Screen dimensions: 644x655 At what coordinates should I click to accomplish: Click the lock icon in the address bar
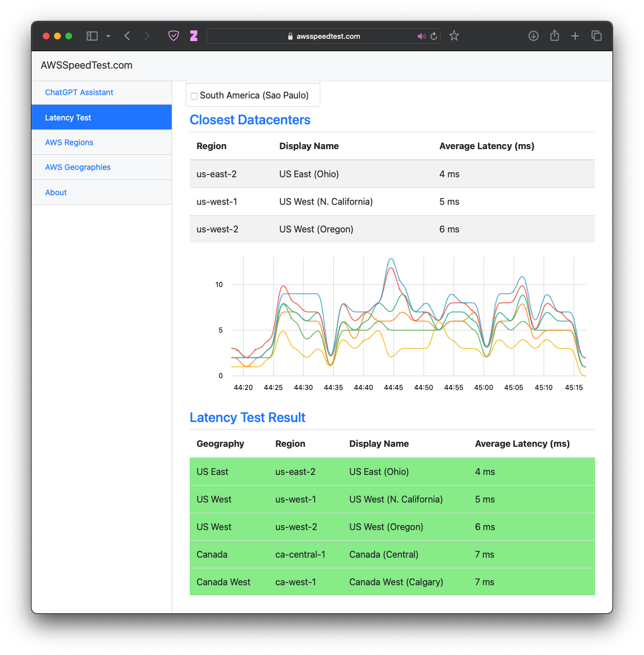[290, 37]
